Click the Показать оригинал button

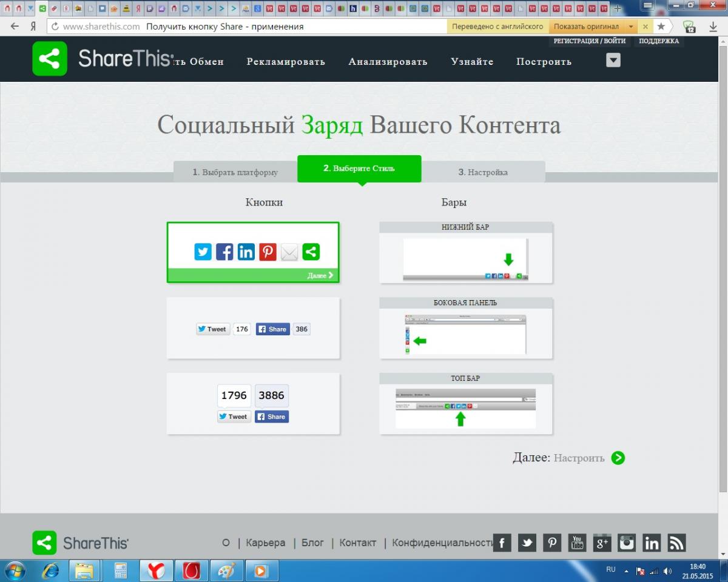pos(586,27)
